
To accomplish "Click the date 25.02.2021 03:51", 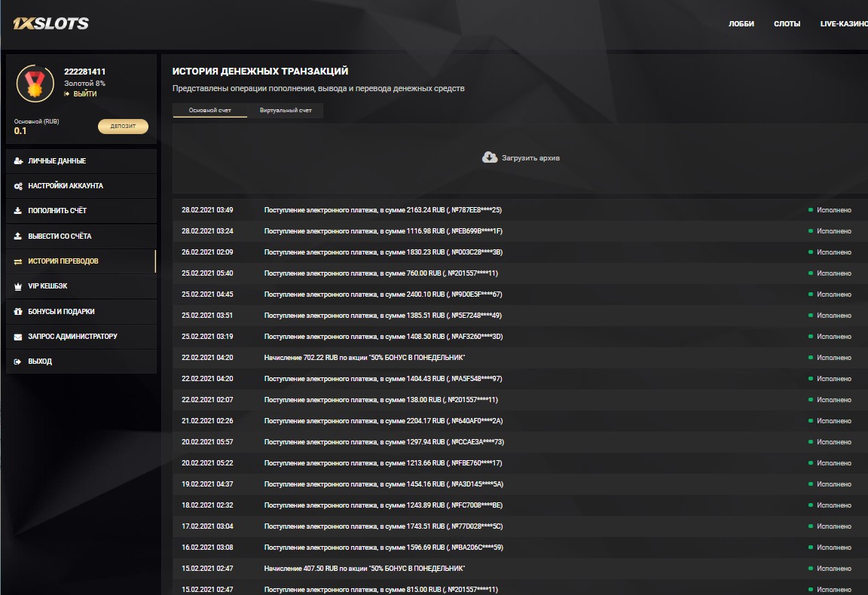I will pyautogui.click(x=207, y=315).
